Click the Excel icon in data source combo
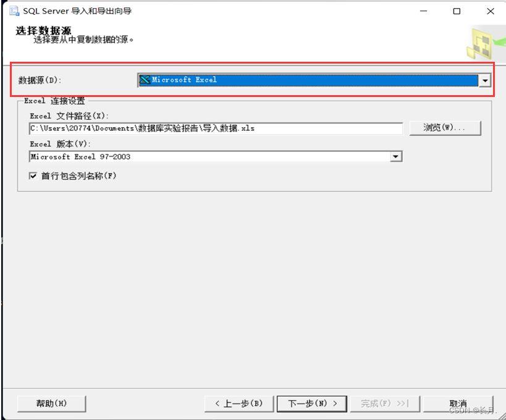Viewport: 506px width, 420px height. 145,80
